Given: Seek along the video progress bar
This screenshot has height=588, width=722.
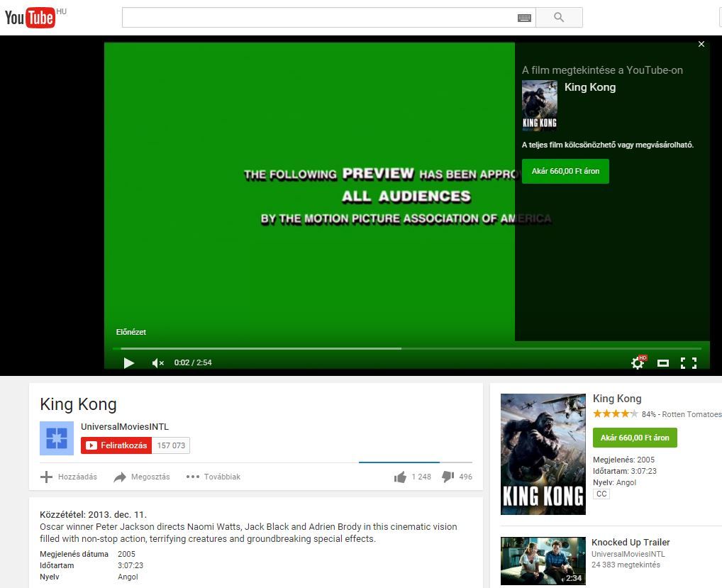Looking at the screenshot, I should click(407, 348).
